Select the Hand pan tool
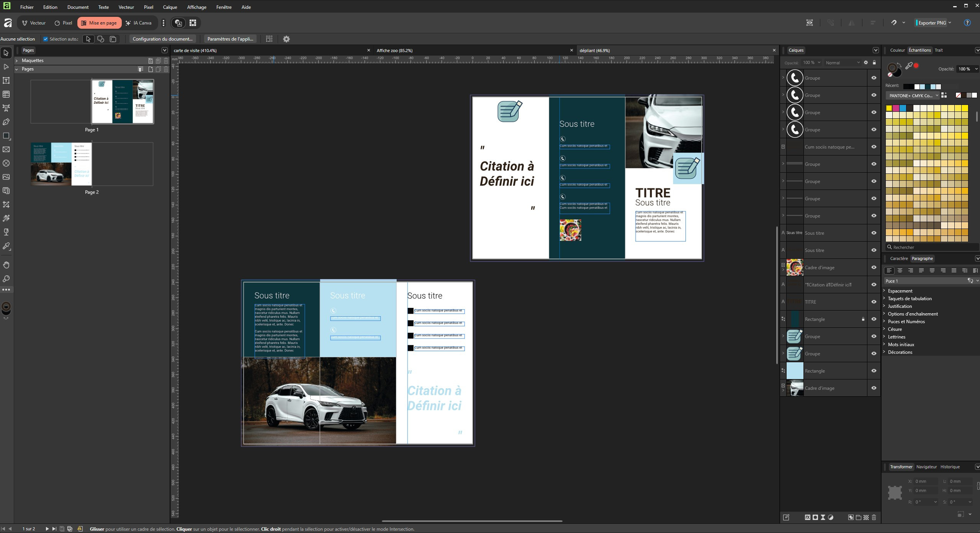The image size is (980, 533). pyautogui.click(x=6, y=265)
